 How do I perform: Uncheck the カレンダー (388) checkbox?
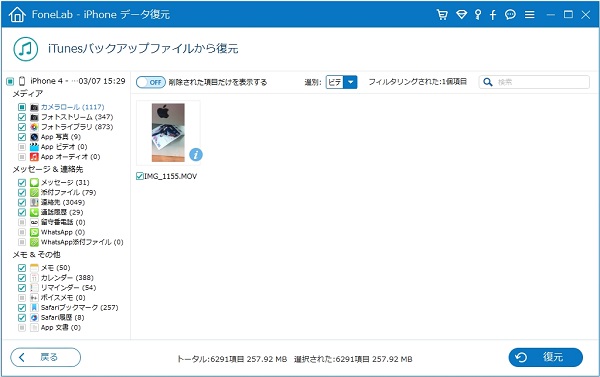22,278
